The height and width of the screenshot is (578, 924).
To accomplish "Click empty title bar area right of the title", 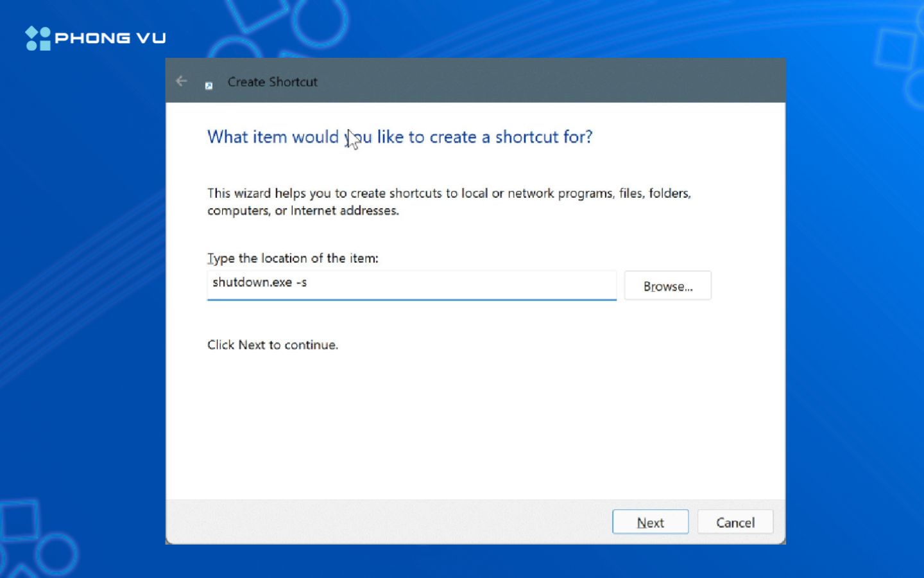I will point(545,81).
